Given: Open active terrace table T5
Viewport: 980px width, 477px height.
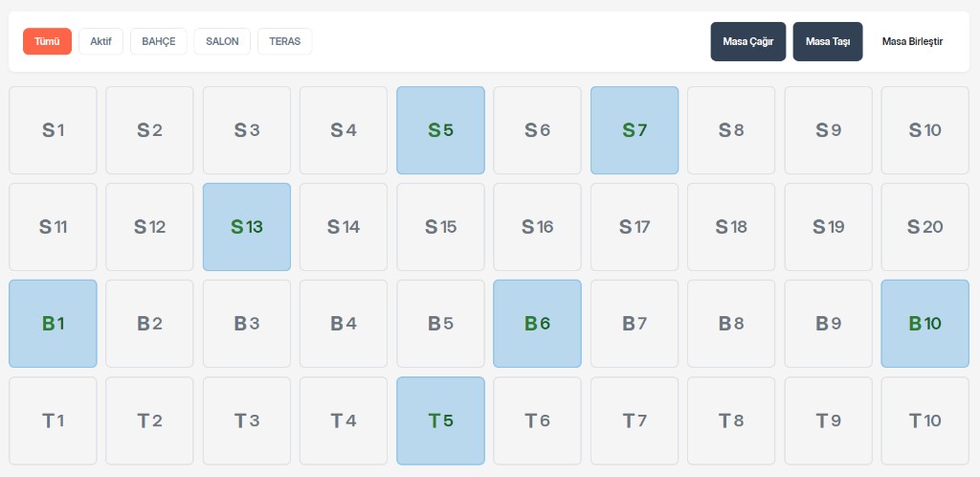Looking at the screenshot, I should pyautogui.click(x=440, y=420).
